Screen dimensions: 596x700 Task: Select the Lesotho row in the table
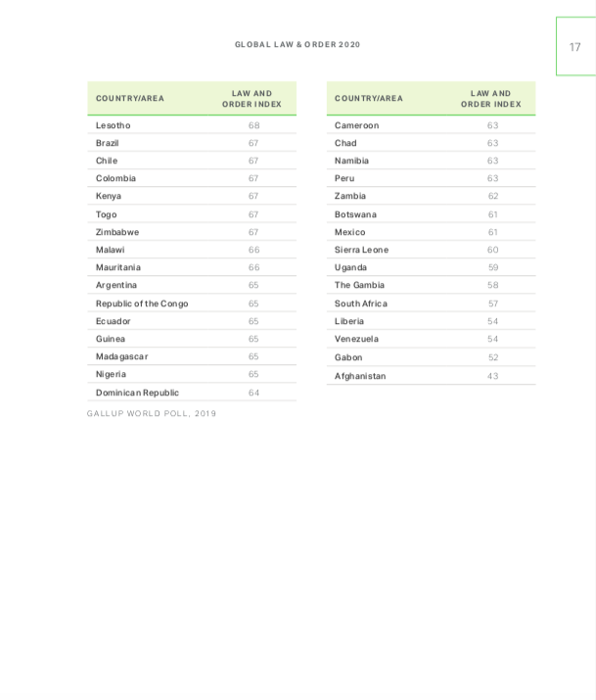point(192,125)
